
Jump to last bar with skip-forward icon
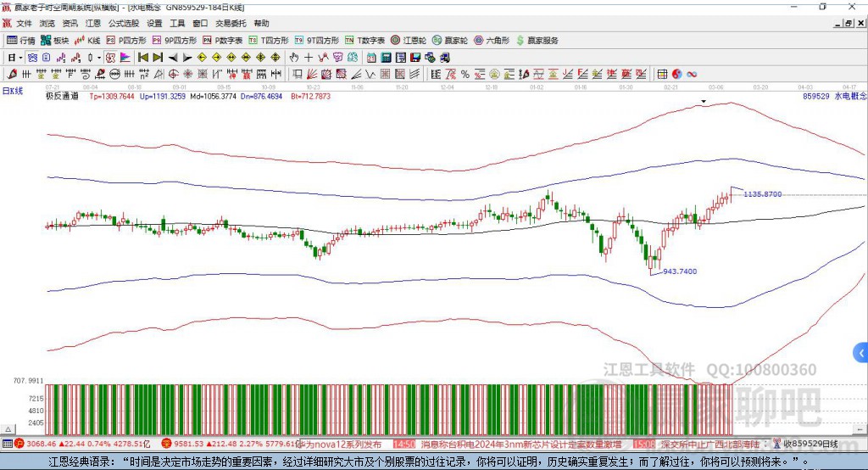pos(158,58)
